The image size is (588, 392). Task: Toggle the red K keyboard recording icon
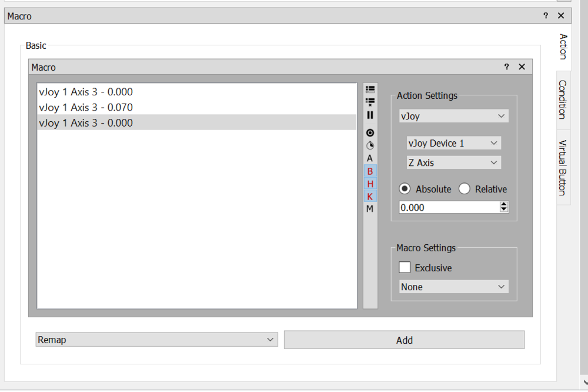coord(370,197)
